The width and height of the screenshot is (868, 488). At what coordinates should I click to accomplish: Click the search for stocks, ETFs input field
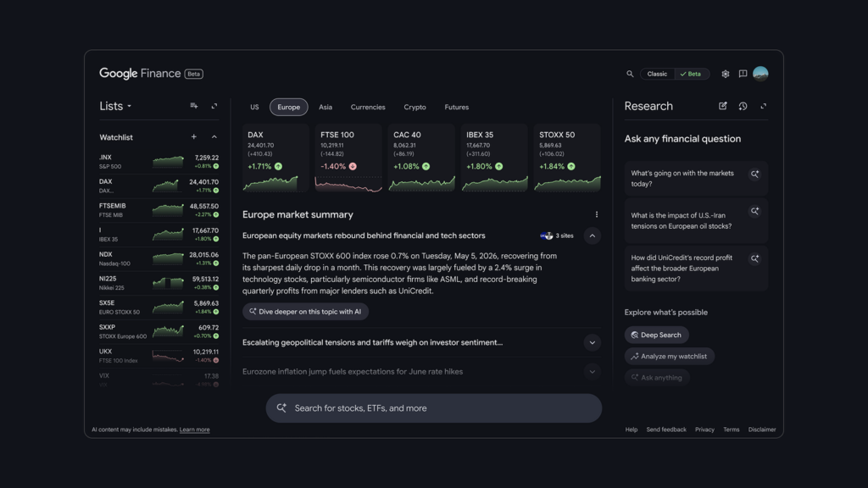(x=433, y=408)
